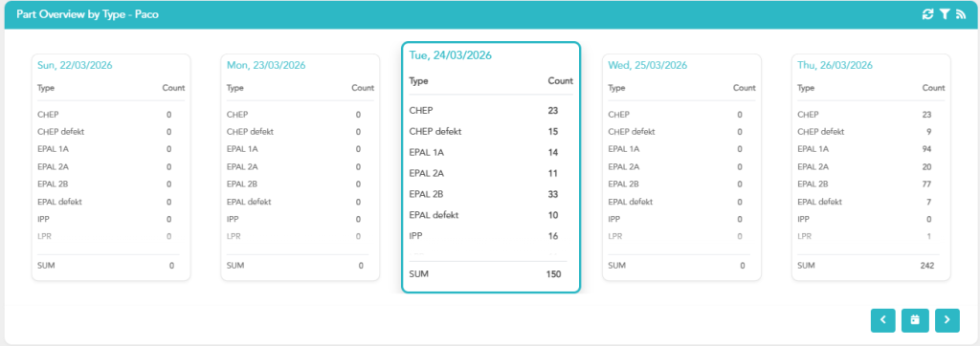Advance to next days with right arrow
The height and width of the screenshot is (346, 980).
pos(947,320)
